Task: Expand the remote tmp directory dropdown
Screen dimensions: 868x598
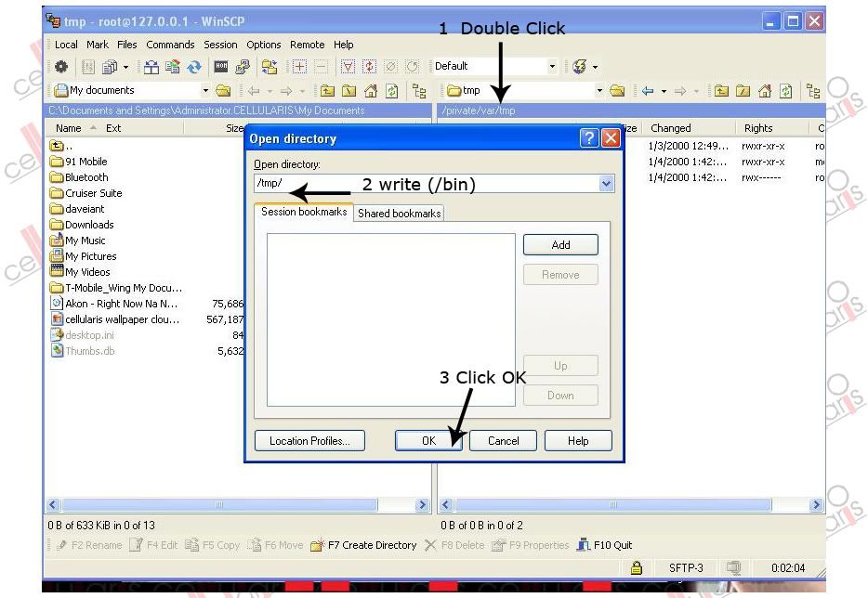Action: pyautogui.click(x=599, y=90)
